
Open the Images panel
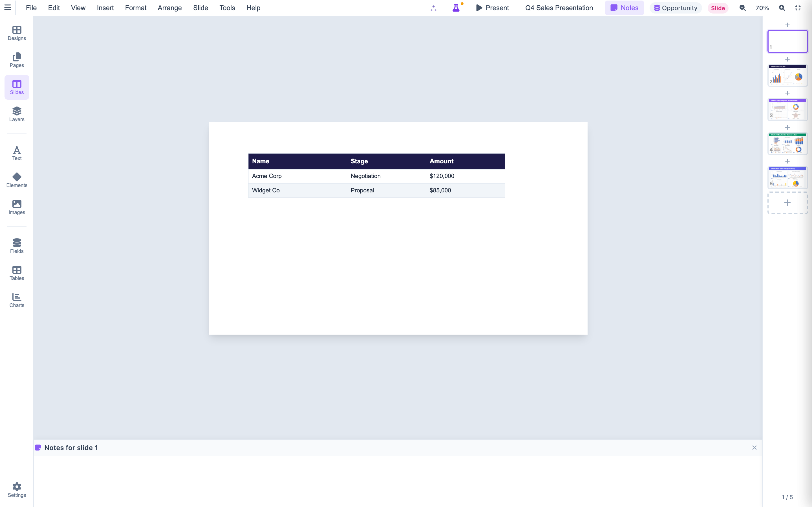[x=16, y=207]
